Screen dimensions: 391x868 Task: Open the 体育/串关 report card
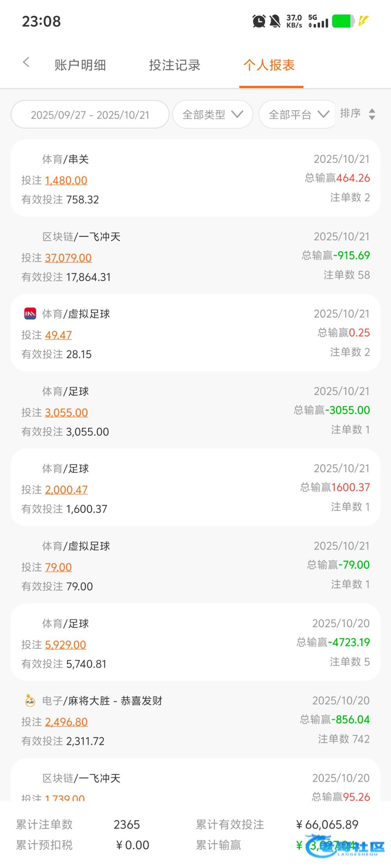click(x=195, y=178)
